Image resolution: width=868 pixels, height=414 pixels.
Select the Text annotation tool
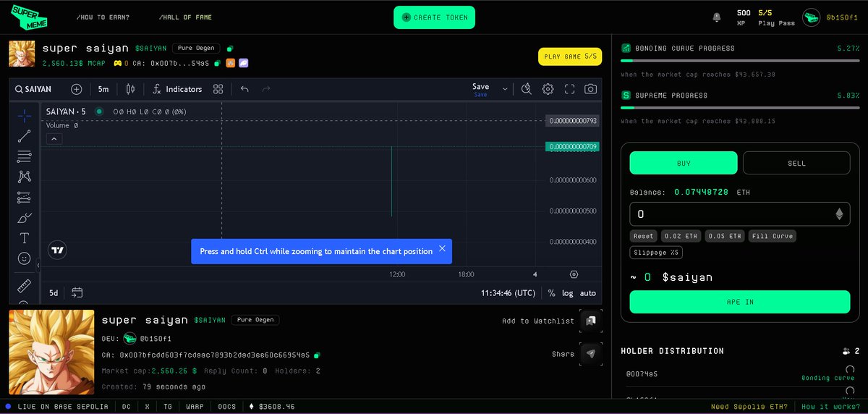pos(24,237)
